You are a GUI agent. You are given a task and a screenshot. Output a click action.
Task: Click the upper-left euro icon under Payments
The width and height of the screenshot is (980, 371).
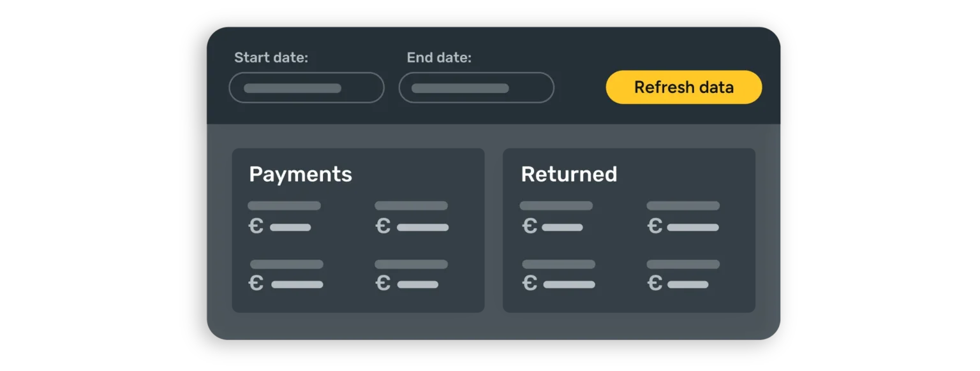256,226
